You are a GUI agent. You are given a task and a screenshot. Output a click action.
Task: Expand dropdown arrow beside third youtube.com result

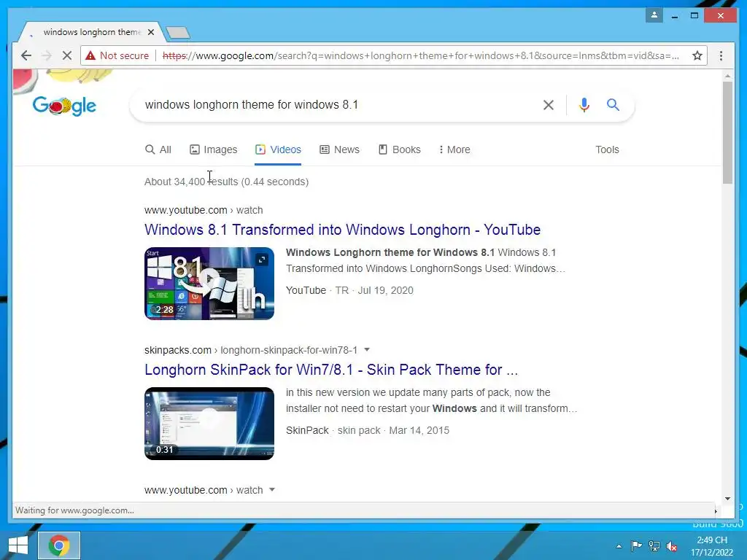pos(272,489)
